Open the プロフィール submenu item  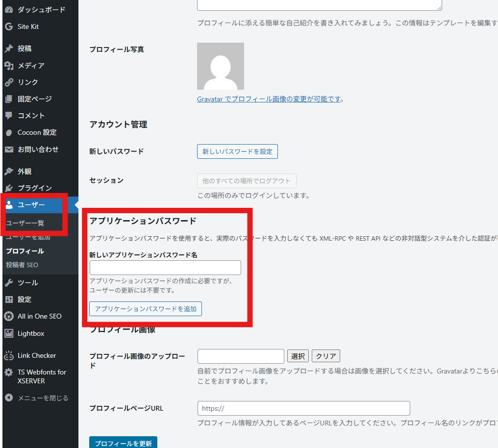click(25, 251)
